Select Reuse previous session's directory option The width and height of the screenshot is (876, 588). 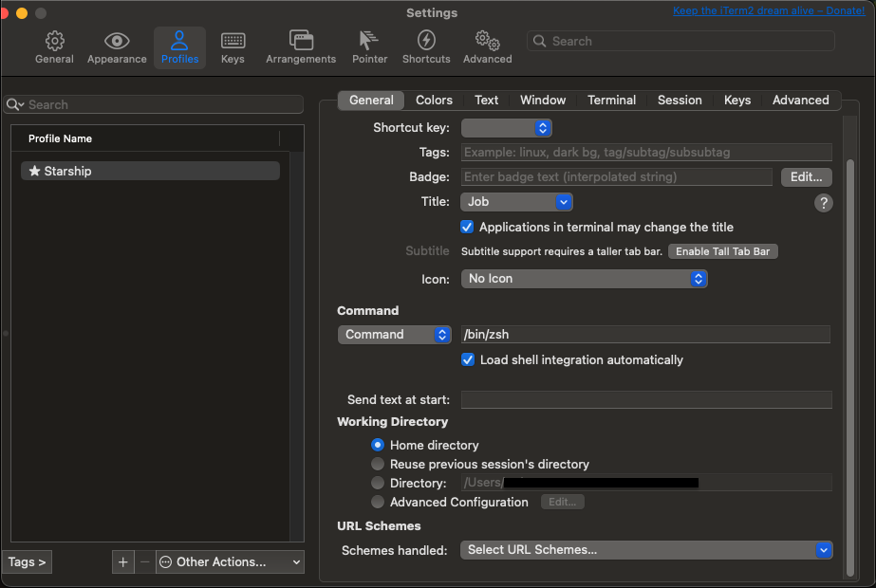pos(378,464)
